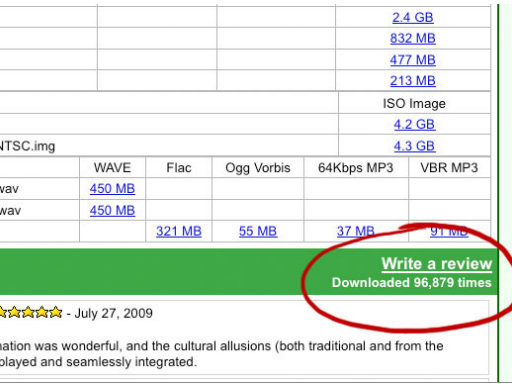Open the Write a review link

coord(437,264)
